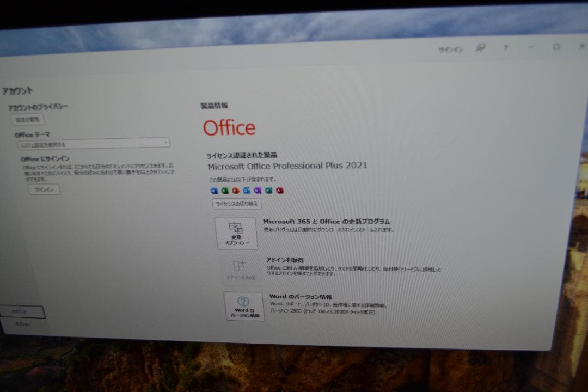Select the Excel product icon
This screenshot has width=588, height=392.
225,190
